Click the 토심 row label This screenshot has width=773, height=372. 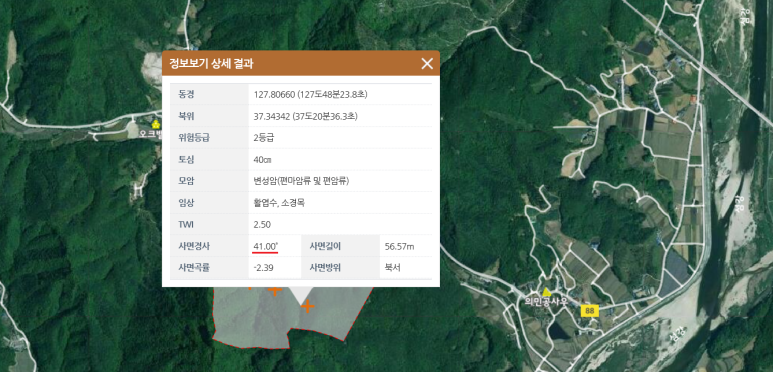pos(186,160)
